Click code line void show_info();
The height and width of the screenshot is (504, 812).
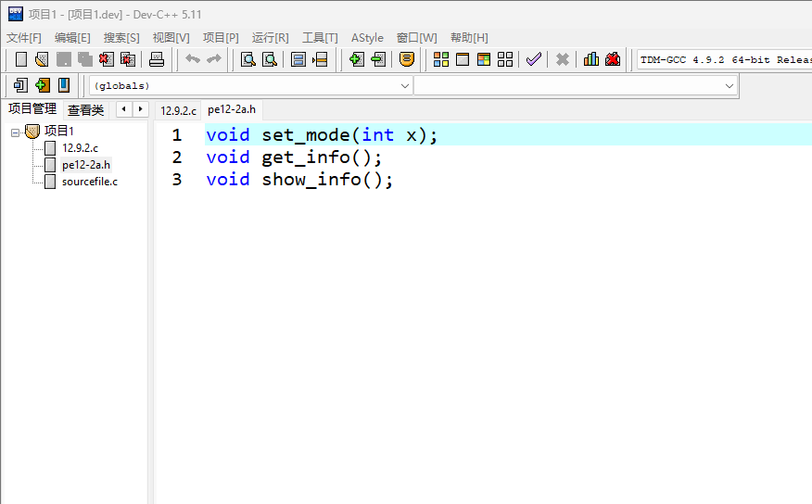click(299, 180)
